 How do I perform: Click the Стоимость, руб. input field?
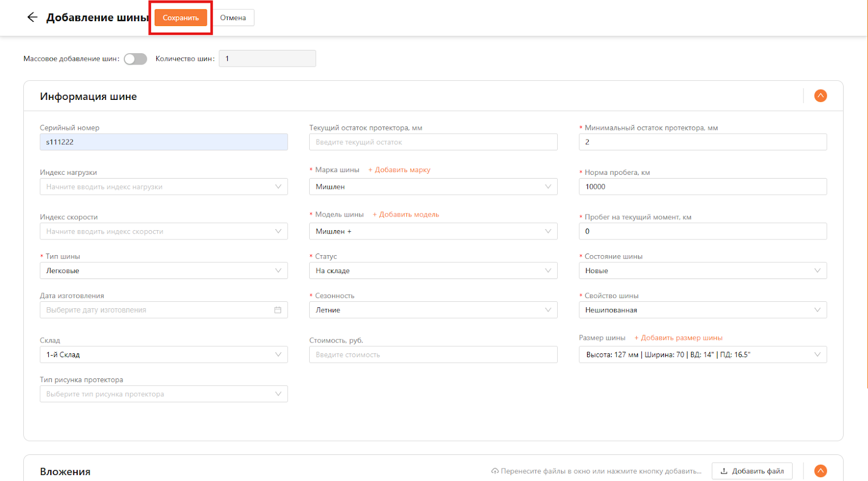coord(433,355)
